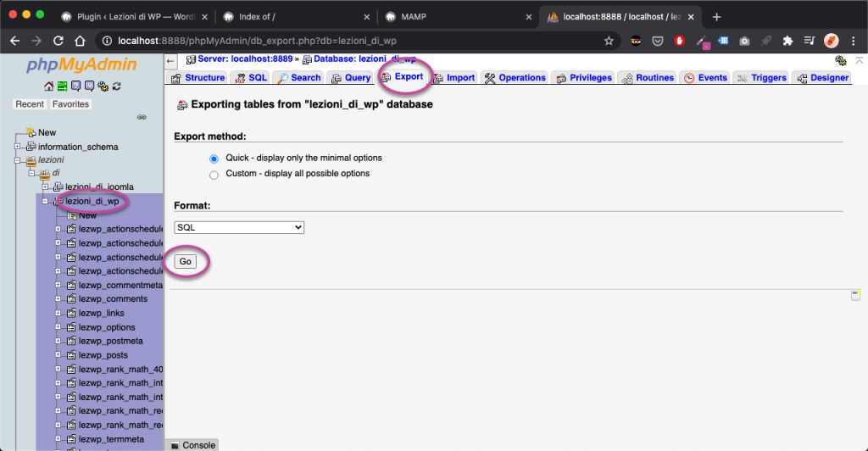Open the MySQL documentation SQL icon
Screen dimensions: 868x451
tap(89, 86)
